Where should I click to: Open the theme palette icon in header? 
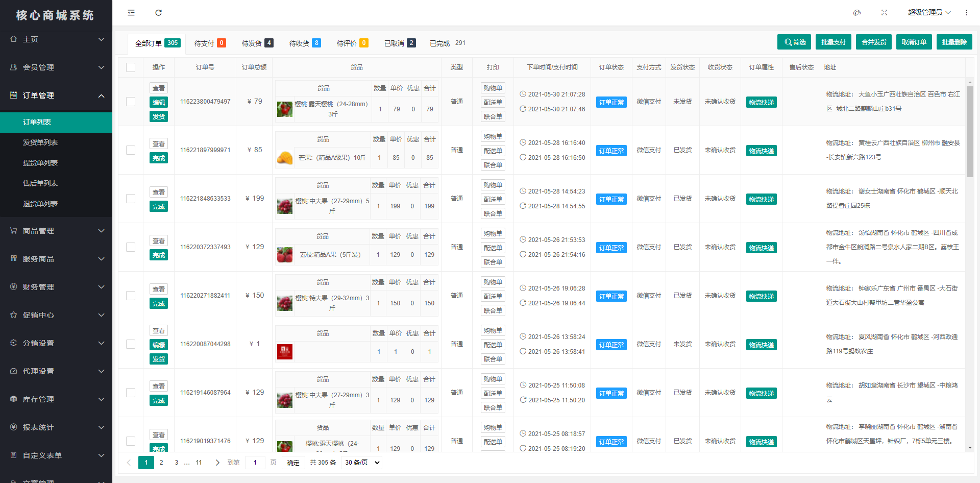[857, 13]
